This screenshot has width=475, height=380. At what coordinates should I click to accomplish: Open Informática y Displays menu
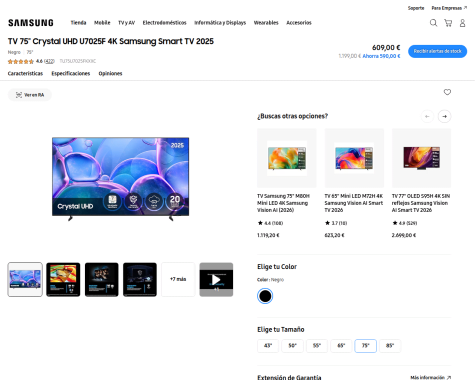[x=220, y=23]
